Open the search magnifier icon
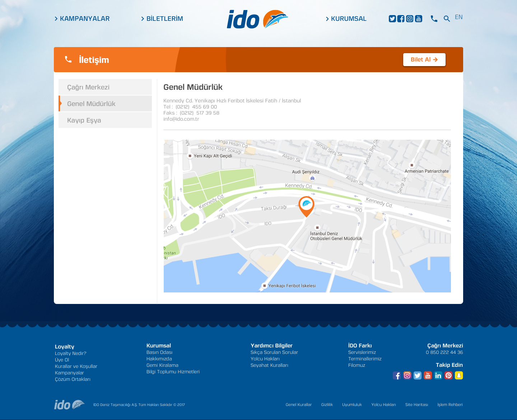This screenshot has height=420, width=517. point(447,19)
